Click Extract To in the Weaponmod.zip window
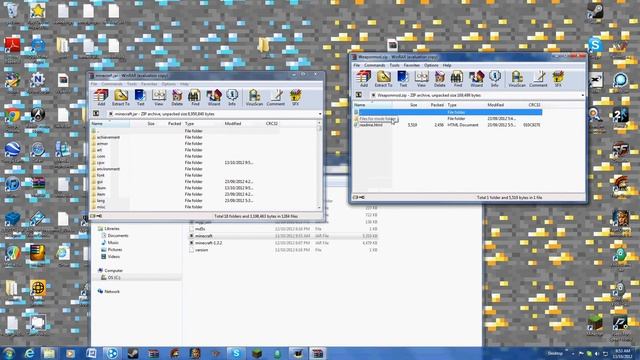The width and height of the screenshot is (640, 360). click(383, 79)
